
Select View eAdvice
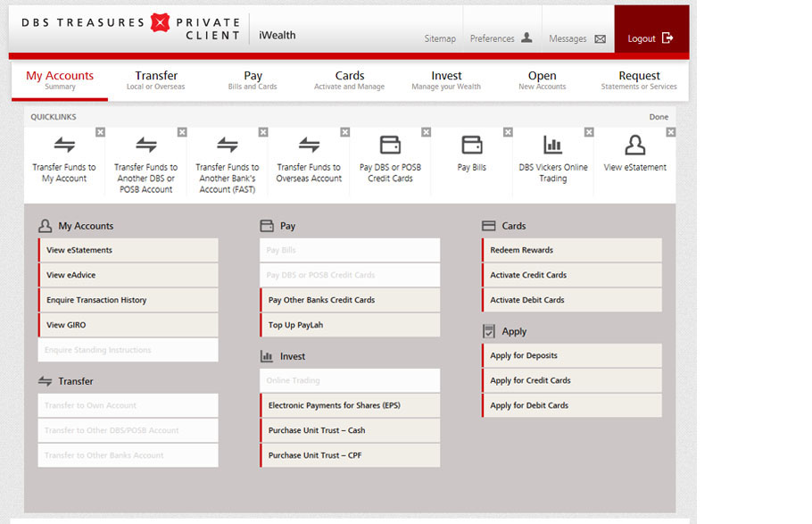pyautogui.click(x=128, y=275)
